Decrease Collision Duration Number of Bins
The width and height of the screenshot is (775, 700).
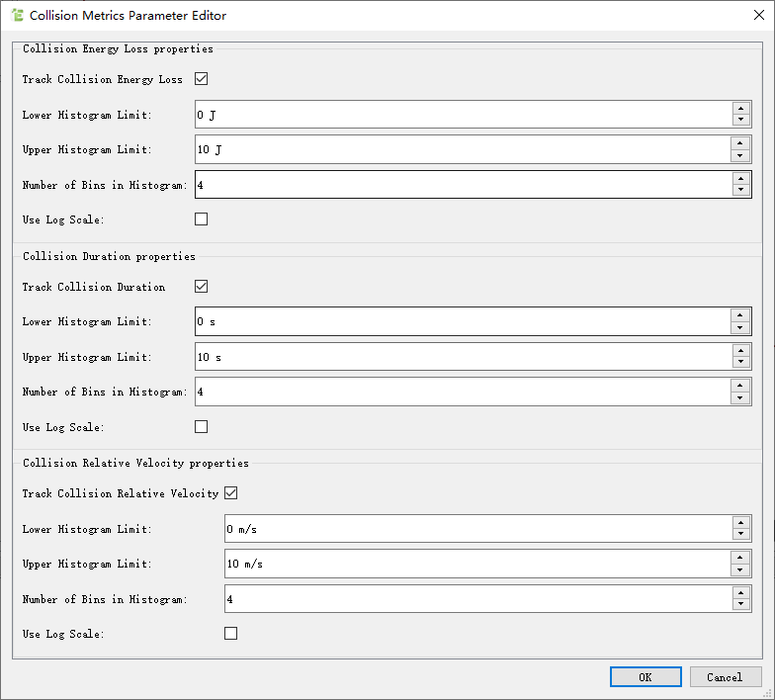(741, 397)
